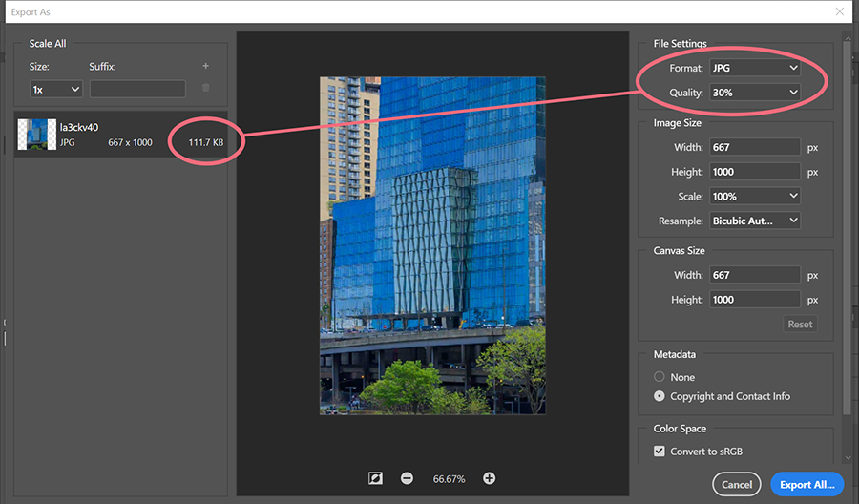The height and width of the screenshot is (504, 859).
Task: Open the Format dropdown showing JPG
Action: click(754, 68)
